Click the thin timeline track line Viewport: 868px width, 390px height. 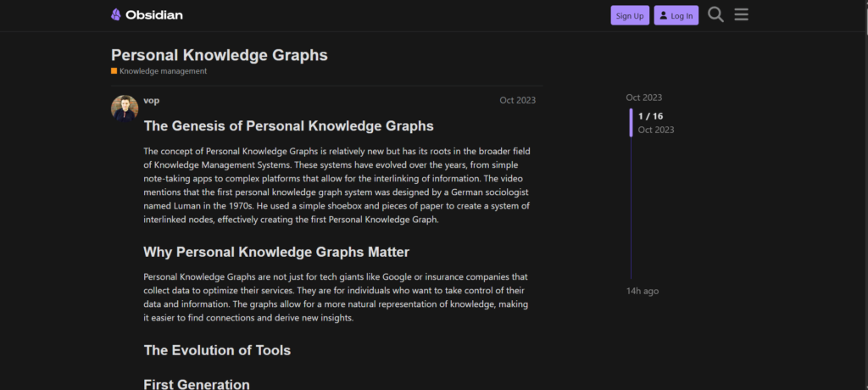631,208
